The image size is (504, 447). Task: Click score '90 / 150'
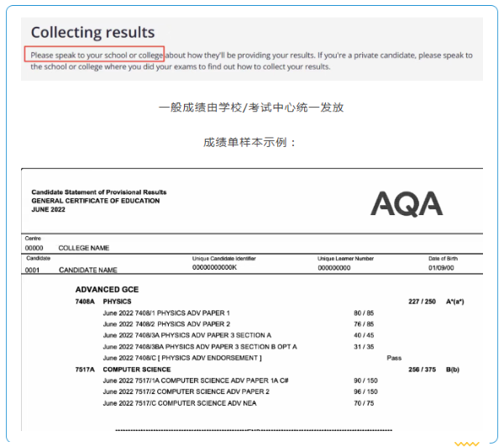[x=365, y=381]
